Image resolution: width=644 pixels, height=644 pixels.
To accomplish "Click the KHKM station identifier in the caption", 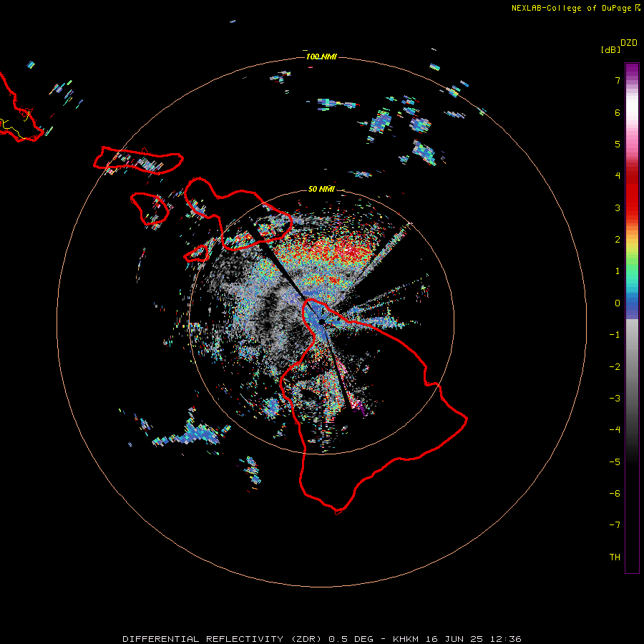I will point(406,639).
